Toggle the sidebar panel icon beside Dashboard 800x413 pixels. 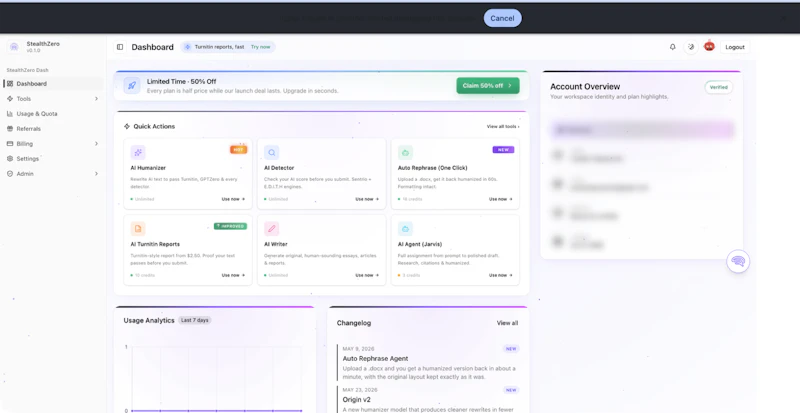click(x=120, y=47)
